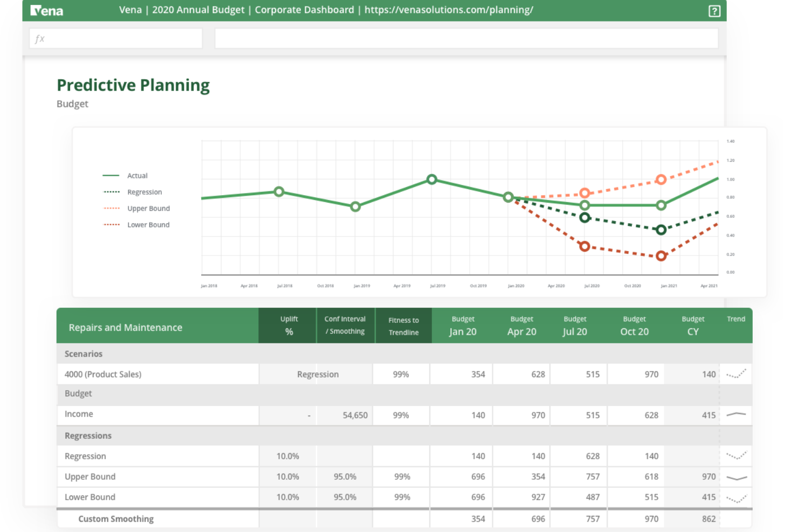The image size is (798, 532).
Task: Select the Jan 2021 upper bound chart marker
Action: pos(662,180)
